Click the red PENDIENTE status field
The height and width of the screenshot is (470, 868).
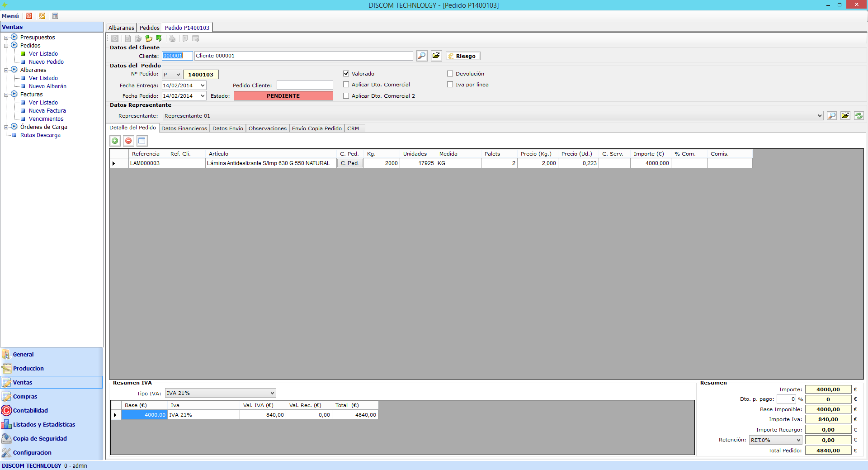point(283,96)
